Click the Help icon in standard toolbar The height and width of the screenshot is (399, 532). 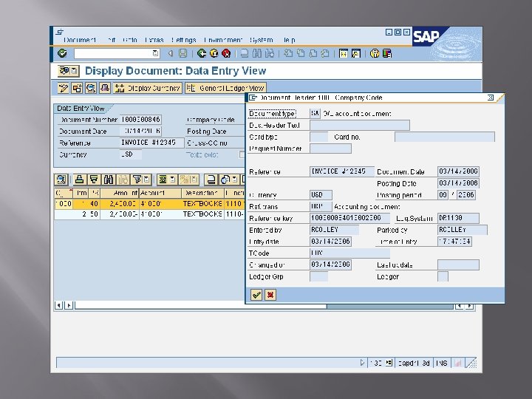pyautogui.click(x=375, y=53)
